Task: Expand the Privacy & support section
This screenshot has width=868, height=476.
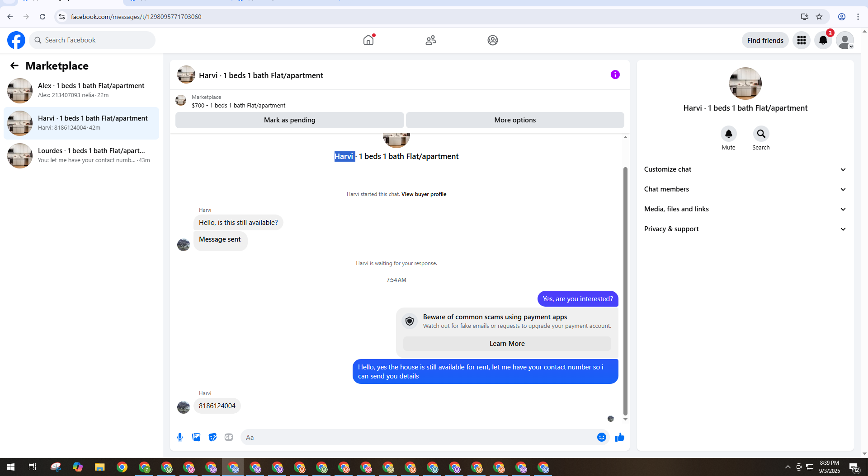Action: 745,229
